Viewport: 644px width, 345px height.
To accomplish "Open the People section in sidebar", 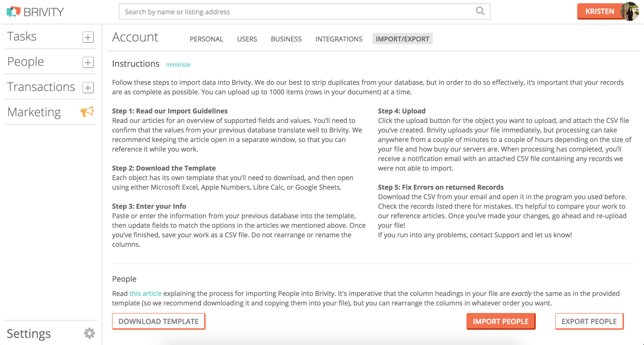I will point(26,61).
